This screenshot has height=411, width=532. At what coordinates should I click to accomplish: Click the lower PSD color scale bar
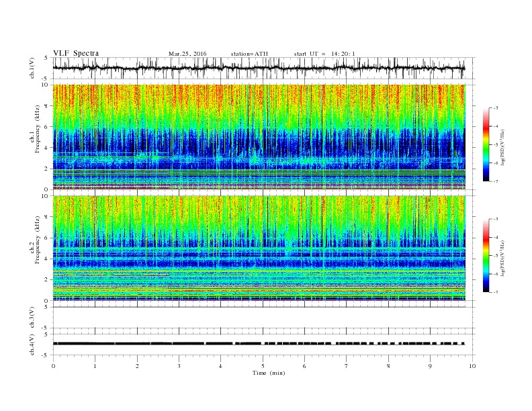coord(486,256)
